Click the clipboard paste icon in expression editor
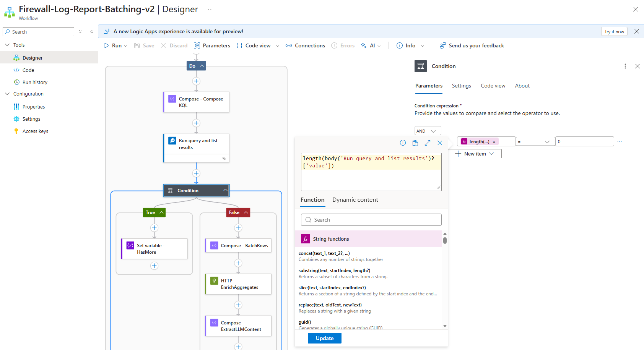The height and width of the screenshot is (350, 644). tap(415, 143)
